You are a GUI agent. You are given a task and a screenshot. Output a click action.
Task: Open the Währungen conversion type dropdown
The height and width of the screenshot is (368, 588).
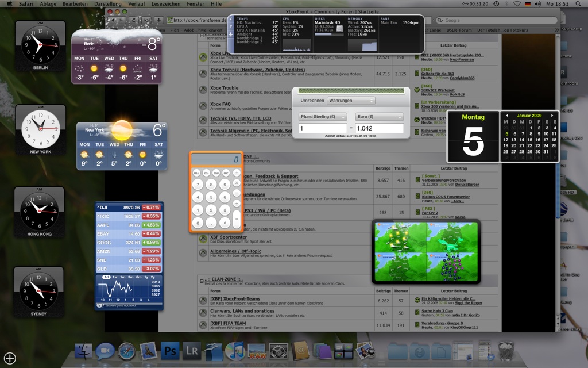tap(351, 101)
